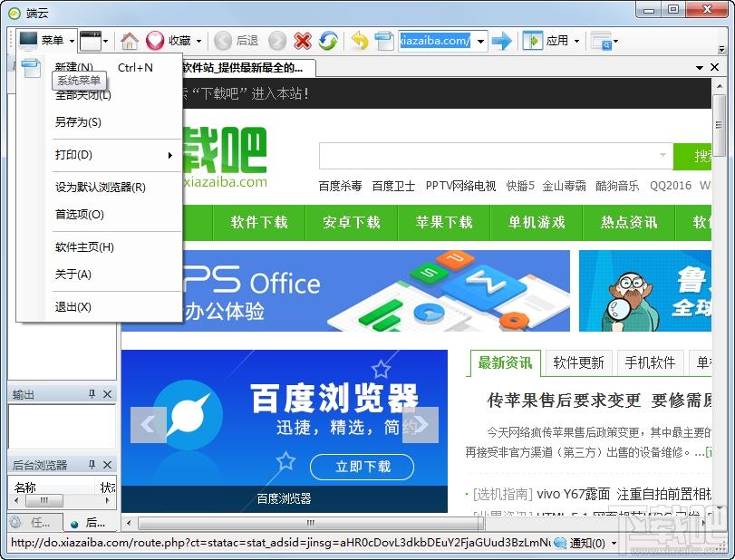The width and height of the screenshot is (735, 560).
Task: Click the 百度杀毒 hot search link
Action: click(x=341, y=186)
